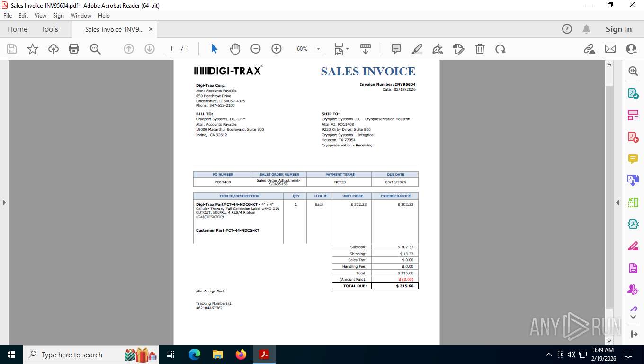Viewport: 644px width, 364px height.
Task: Open the File menu
Action: tap(8, 16)
